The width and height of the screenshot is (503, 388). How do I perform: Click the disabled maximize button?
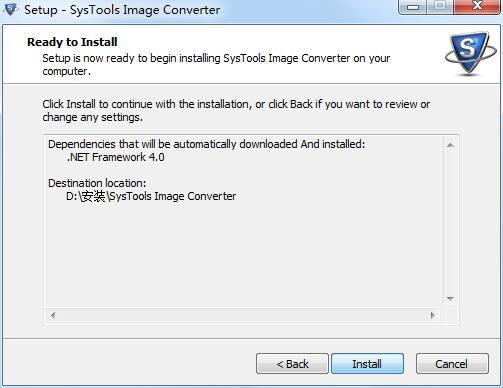pos(440,7)
